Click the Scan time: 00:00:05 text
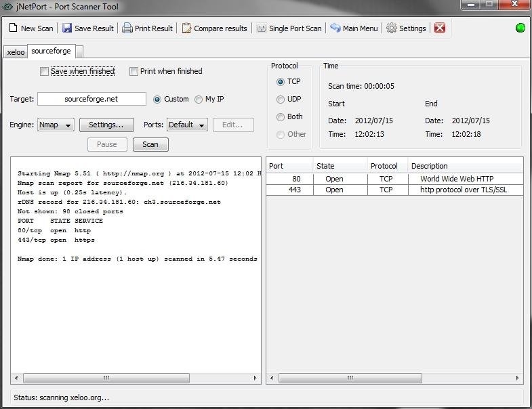 click(361, 86)
